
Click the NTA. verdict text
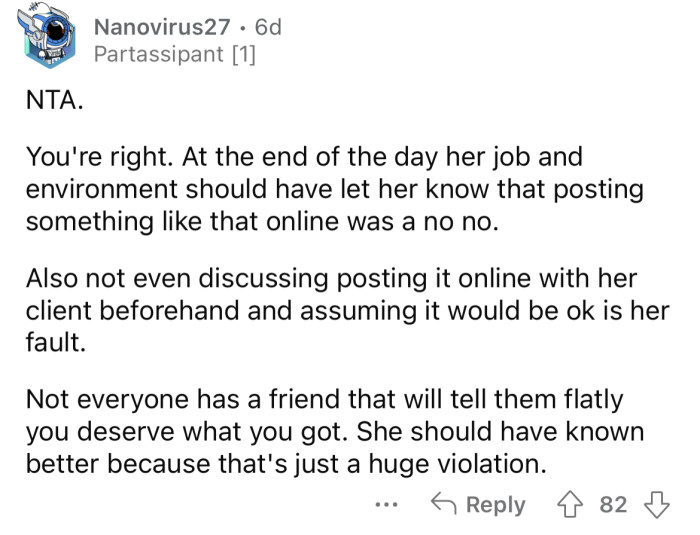coord(50,101)
